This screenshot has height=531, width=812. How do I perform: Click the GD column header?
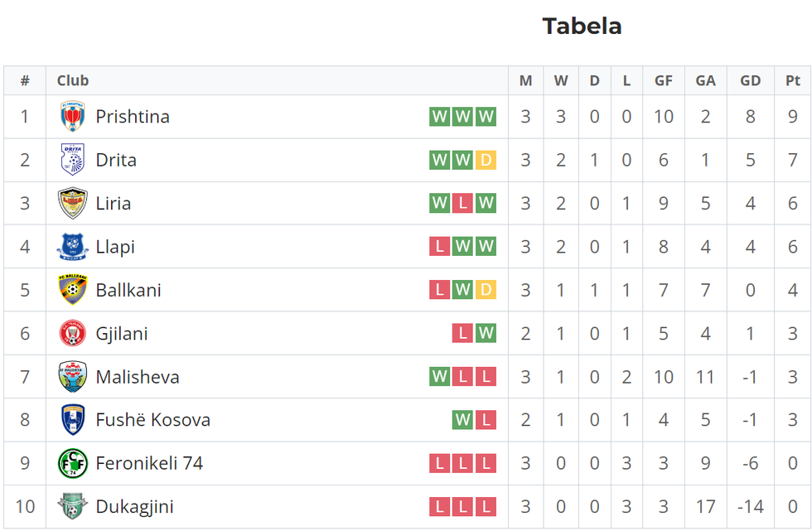tap(750, 80)
